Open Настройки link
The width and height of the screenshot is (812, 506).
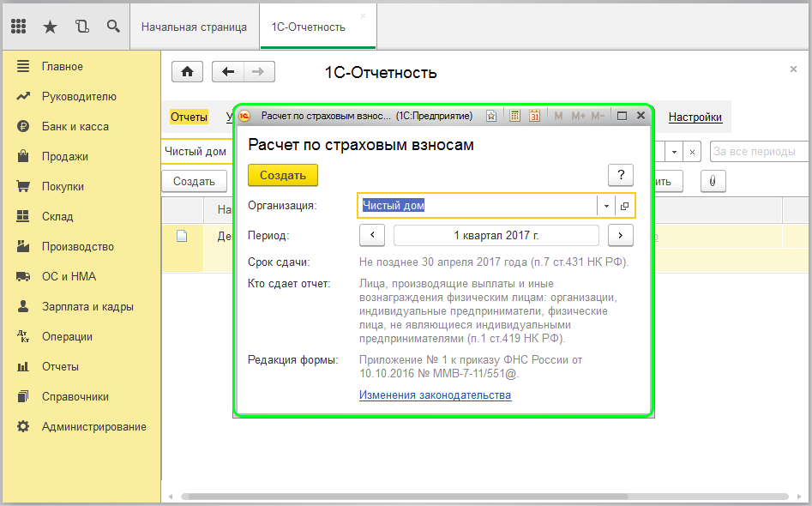(x=695, y=117)
